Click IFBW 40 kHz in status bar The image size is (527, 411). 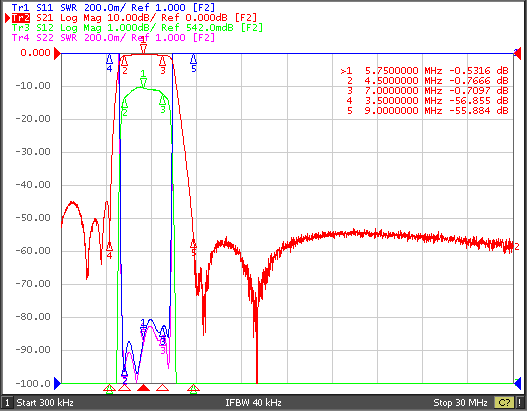[x=253, y=402]
